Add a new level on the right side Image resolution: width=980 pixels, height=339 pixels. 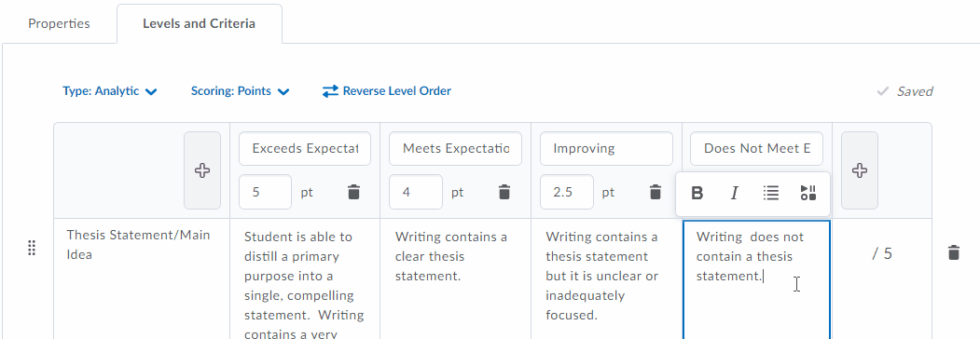click(x=860, y=170)
